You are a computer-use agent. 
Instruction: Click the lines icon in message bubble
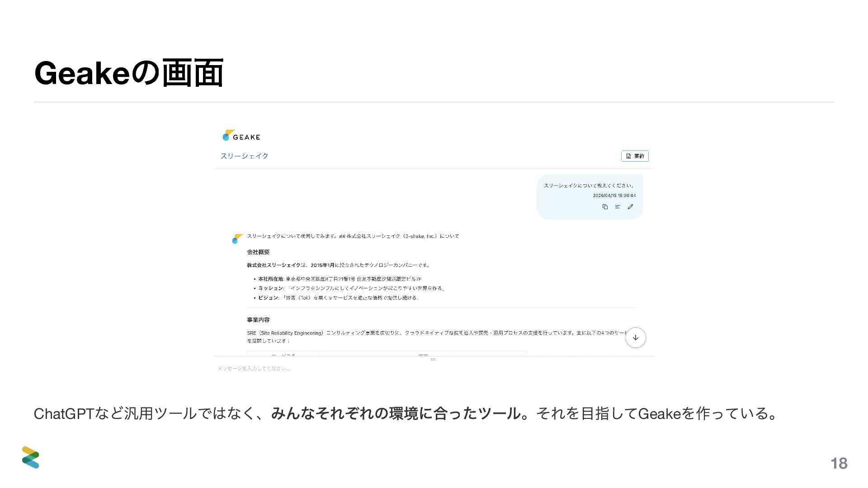pos(618,207)
